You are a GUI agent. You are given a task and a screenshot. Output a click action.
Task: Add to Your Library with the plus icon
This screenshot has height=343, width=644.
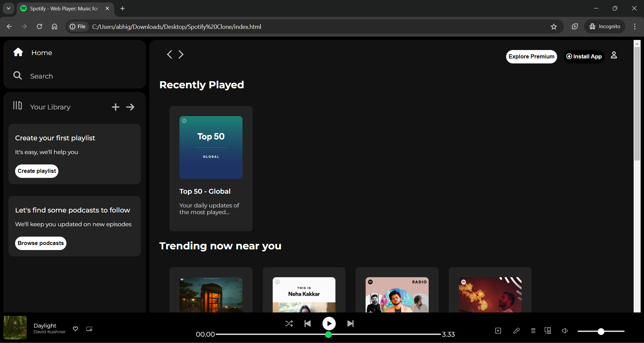tap(115, 107)
